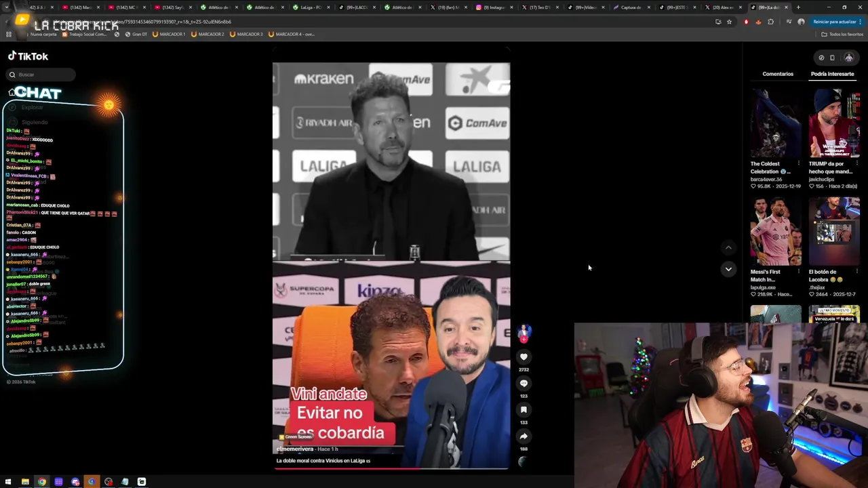Open Messi's First Match video thumbnail
Screen dimensions: 868x488
click(x=776, y=232)
